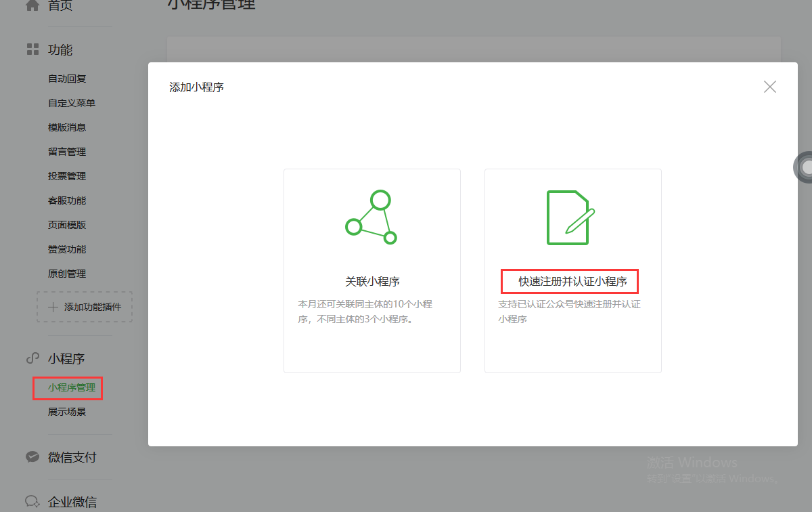The image size is (812, 512).
Task: Click the floating circle widget on right edge
Action: (804, 167)
